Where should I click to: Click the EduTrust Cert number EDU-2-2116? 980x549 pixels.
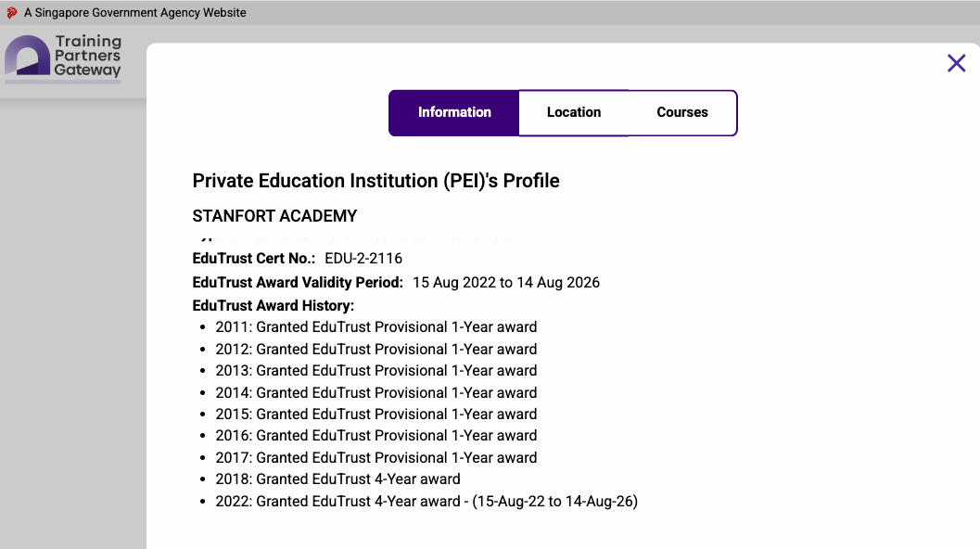coord(363,258)
